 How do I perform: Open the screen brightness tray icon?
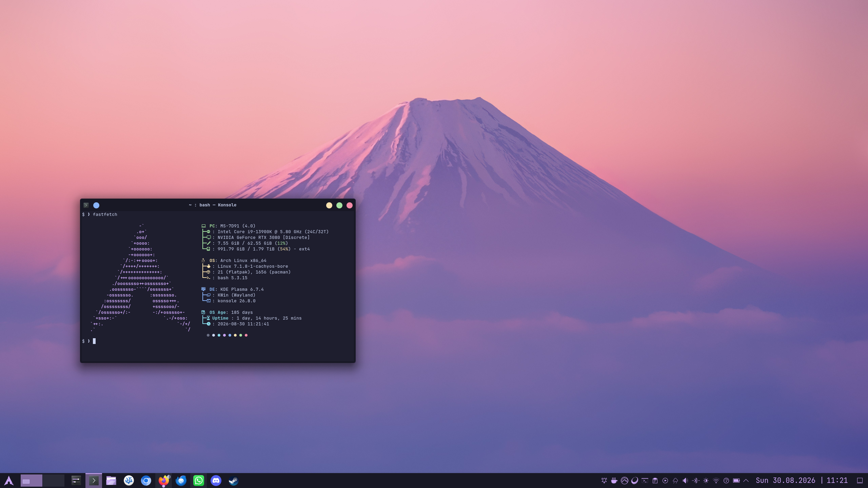[x=706, y=481]
